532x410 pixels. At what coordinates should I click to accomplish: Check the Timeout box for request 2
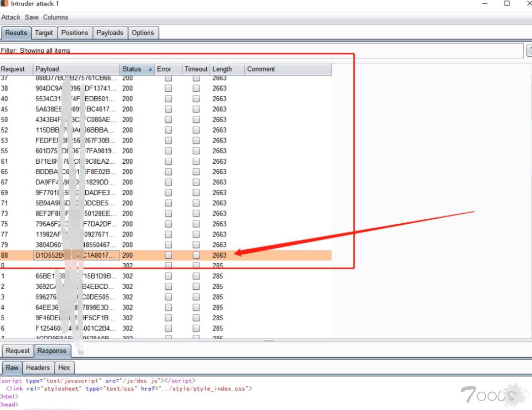click(196, 287)
